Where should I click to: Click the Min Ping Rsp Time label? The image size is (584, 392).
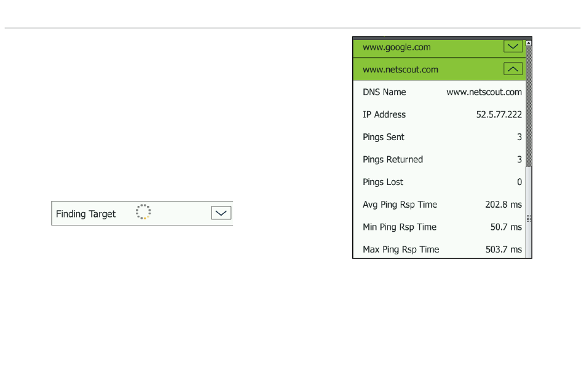point(399,227)
